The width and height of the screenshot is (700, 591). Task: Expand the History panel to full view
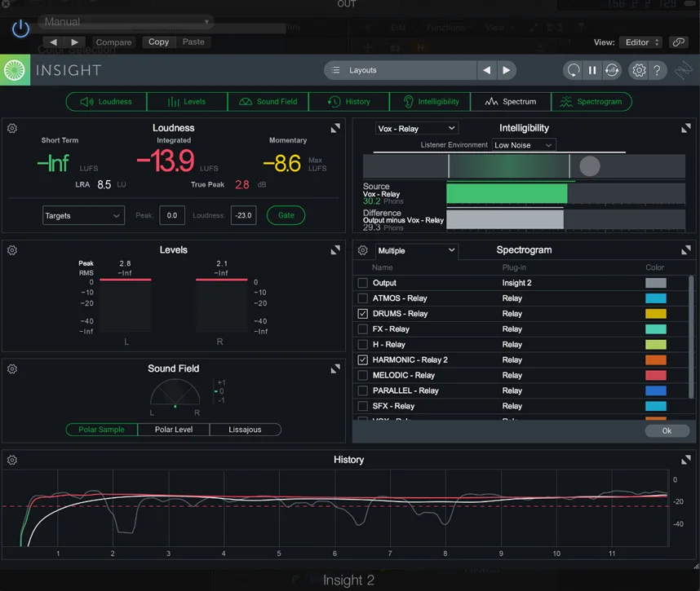(x=685, y=460)
